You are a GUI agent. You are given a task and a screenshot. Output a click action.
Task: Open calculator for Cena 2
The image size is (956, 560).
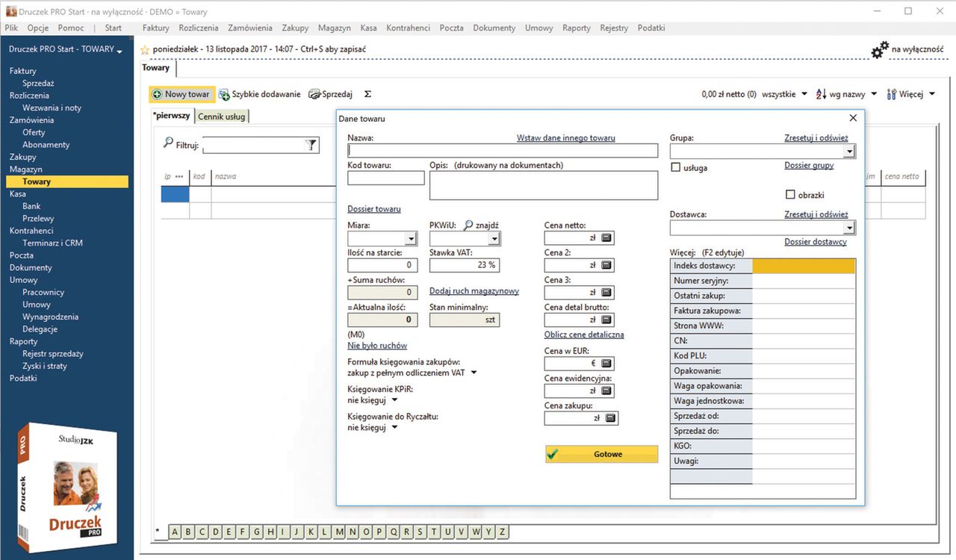click(x=607, y=265)
